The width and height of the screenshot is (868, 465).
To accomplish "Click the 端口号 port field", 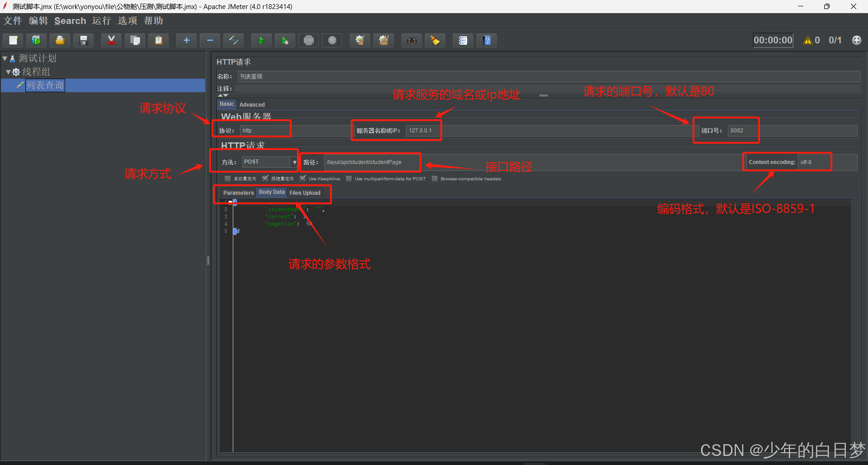I will click(793, 131).
